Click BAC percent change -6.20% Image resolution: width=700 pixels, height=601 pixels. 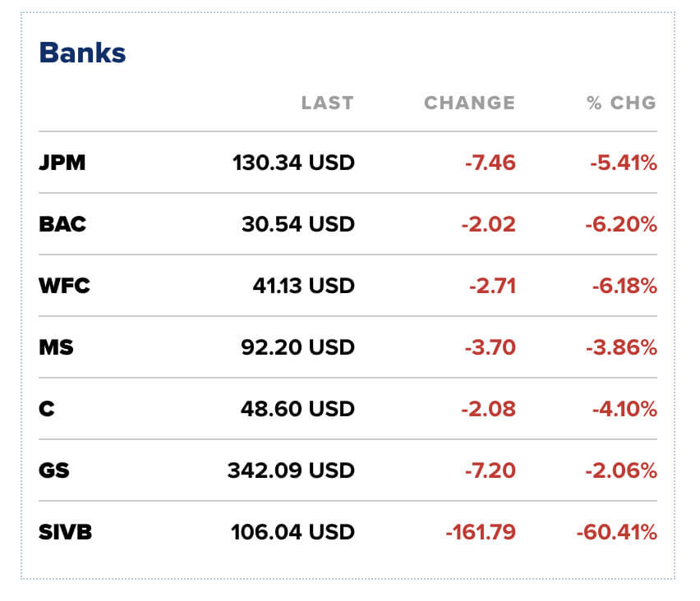coord(623,224)
